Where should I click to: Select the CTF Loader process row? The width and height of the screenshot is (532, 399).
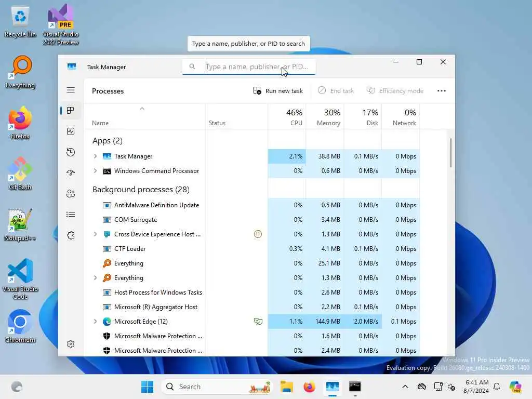252,249
